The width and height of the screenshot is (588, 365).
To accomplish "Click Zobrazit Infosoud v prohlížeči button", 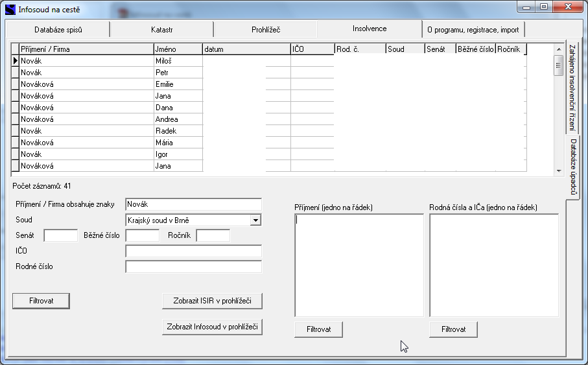I will 212,327.
